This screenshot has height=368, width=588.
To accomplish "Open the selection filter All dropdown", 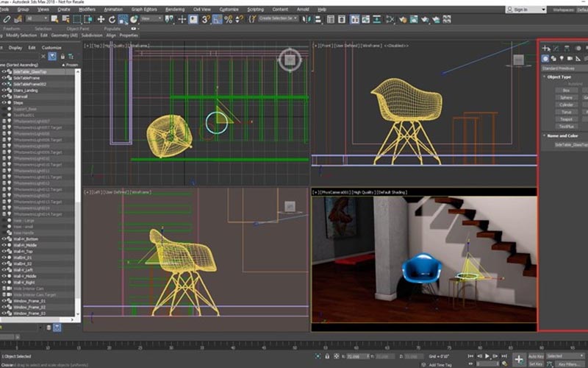I will tap(37, 18).
